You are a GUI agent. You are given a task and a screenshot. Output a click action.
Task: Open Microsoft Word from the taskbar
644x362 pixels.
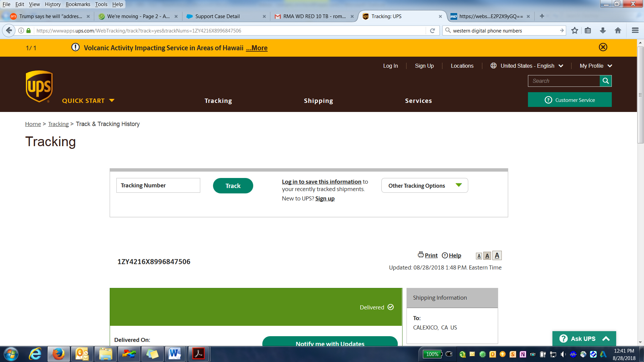click(x=175, y=354)
